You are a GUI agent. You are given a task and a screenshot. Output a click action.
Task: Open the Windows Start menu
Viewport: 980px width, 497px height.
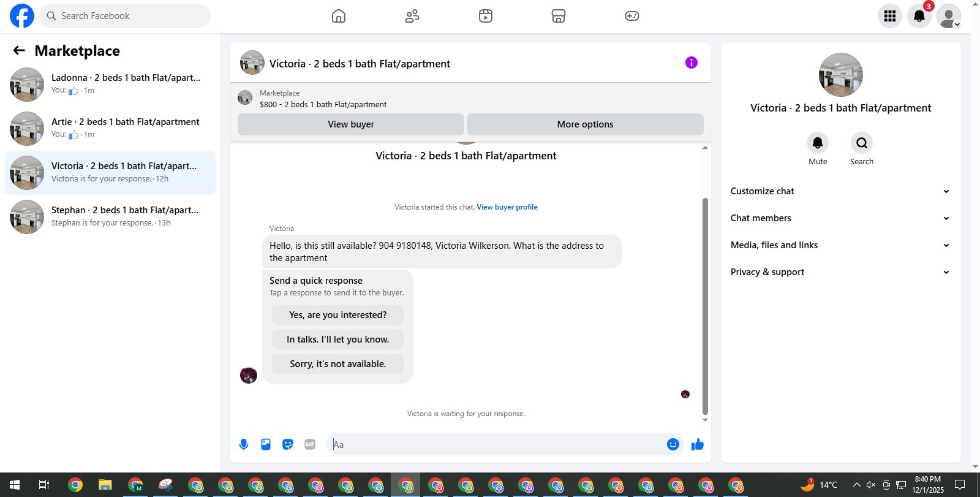tap(15, 485)
